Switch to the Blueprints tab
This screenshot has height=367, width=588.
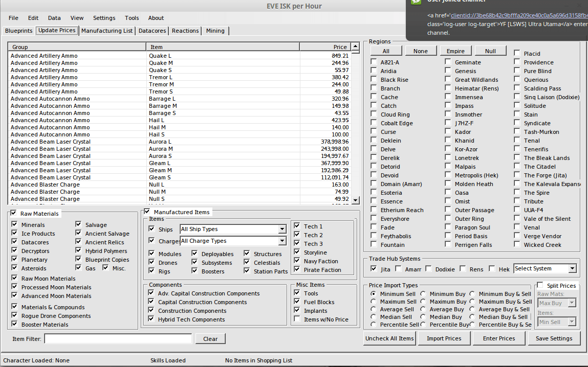18,31
